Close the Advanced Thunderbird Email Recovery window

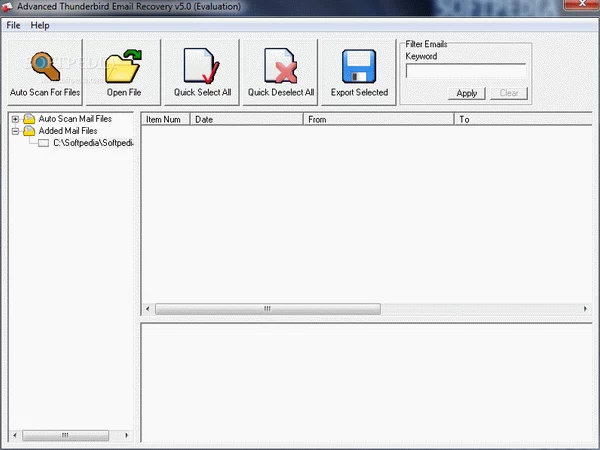click(582, 4)
